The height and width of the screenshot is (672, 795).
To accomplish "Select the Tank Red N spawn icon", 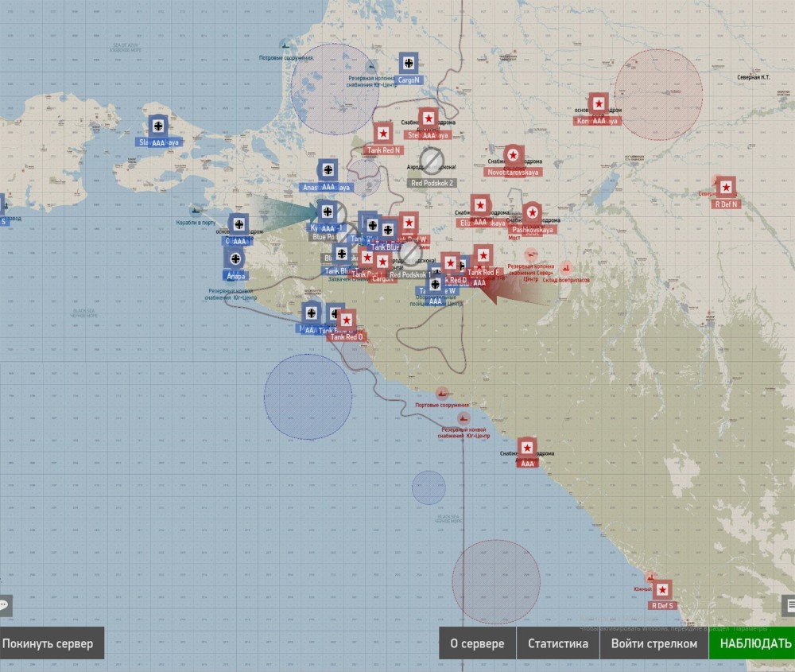I will (383, 134).
